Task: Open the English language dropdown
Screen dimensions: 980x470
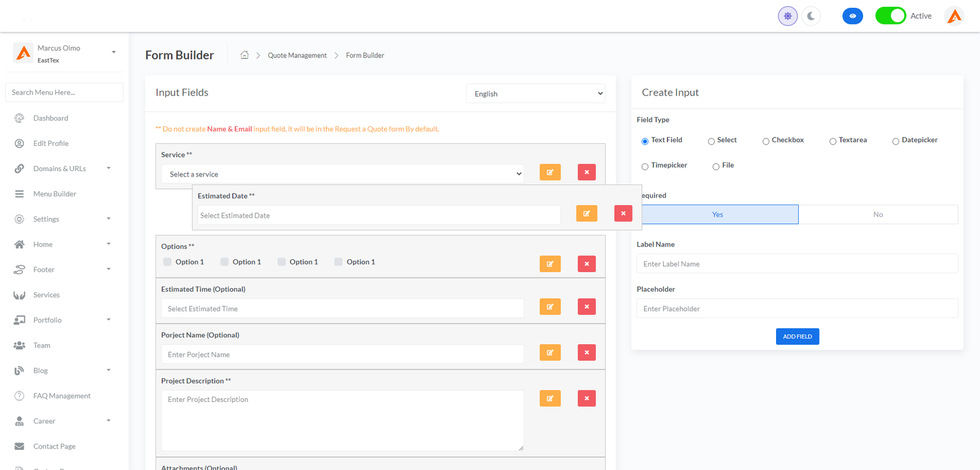Action: 535,94
